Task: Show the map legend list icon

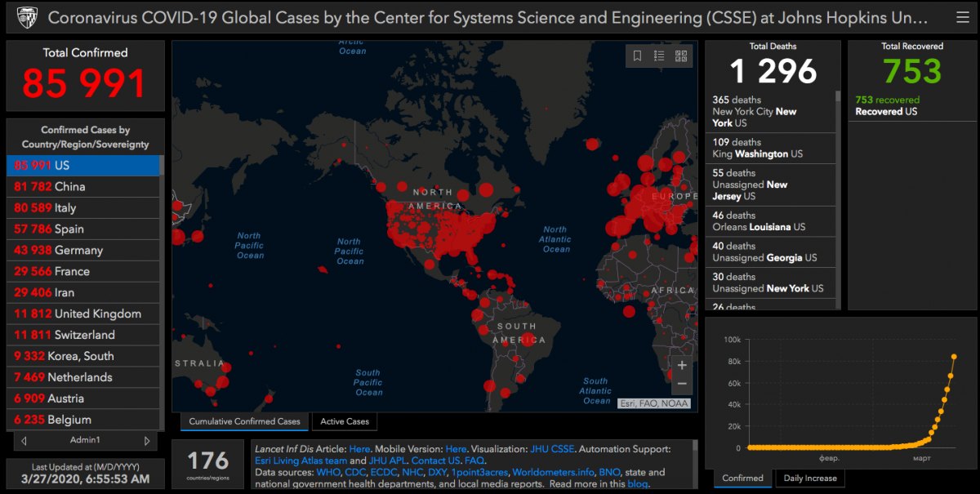Action: 659,56
